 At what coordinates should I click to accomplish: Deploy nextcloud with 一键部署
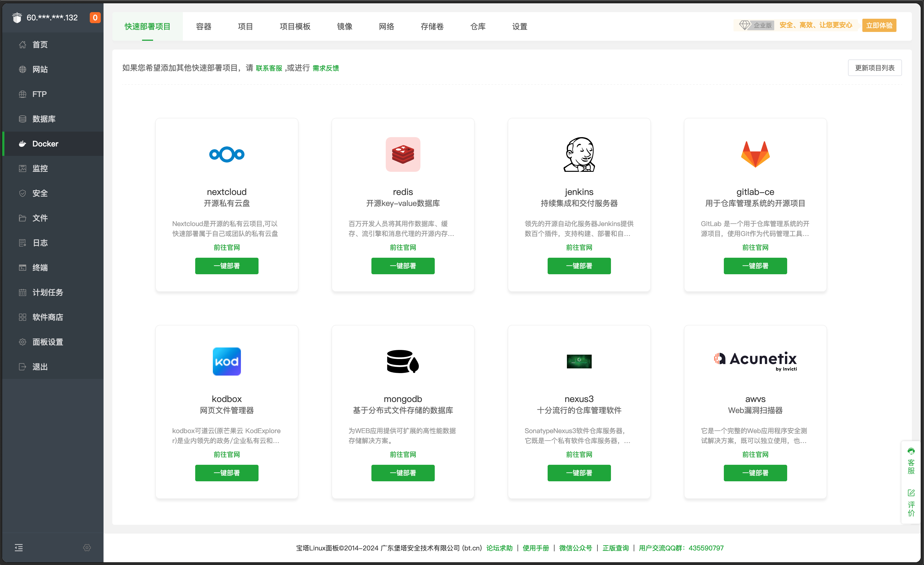pyautogui.click(x=227, y=266)
